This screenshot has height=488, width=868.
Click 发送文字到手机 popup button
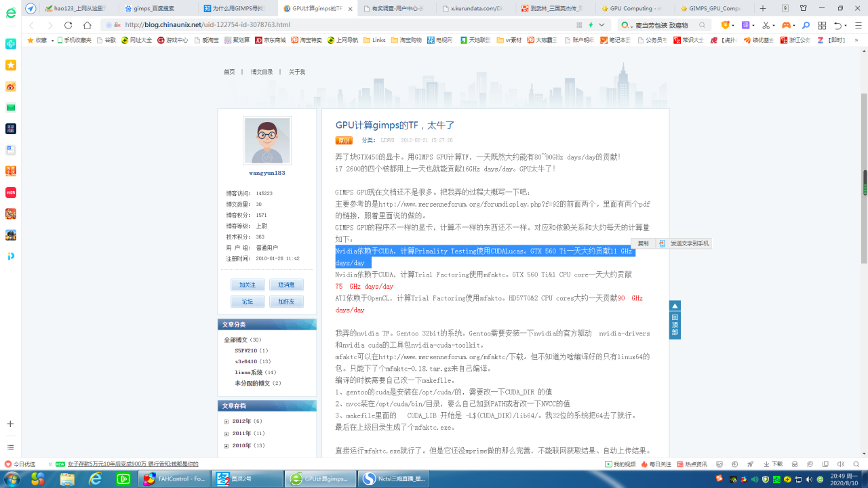684,243
